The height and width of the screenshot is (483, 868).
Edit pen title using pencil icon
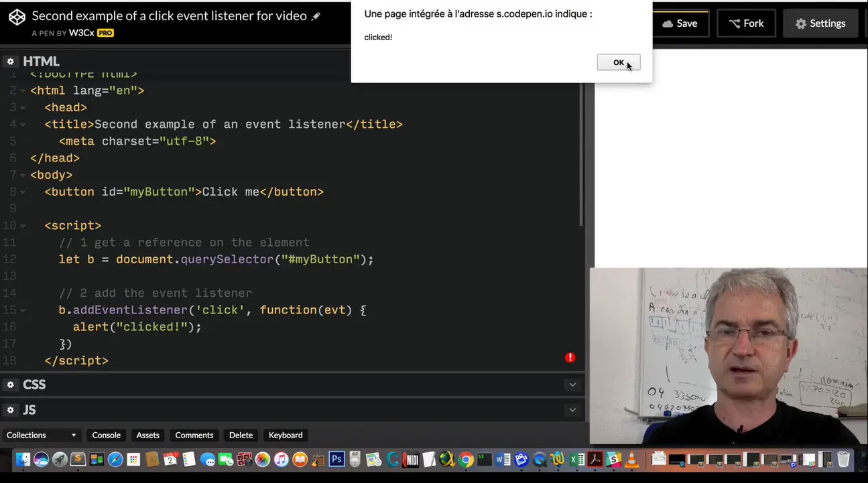(316, 16)
